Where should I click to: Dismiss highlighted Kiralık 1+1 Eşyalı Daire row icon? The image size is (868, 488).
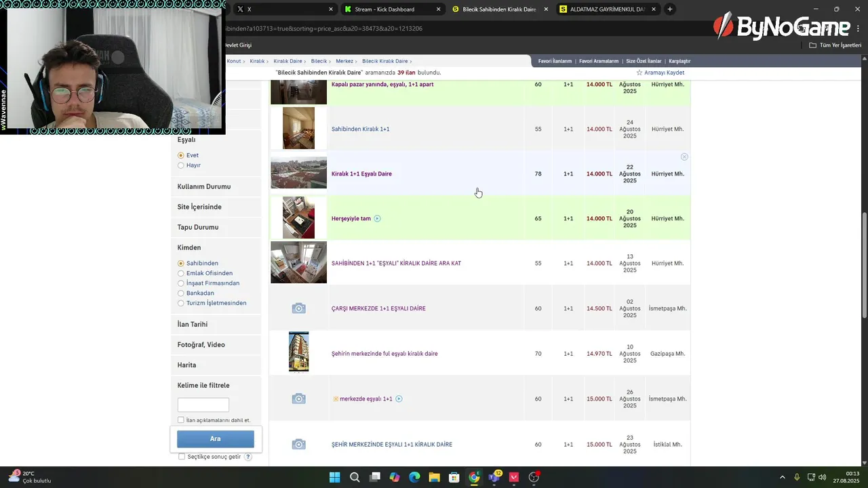[x=684, y=157]
